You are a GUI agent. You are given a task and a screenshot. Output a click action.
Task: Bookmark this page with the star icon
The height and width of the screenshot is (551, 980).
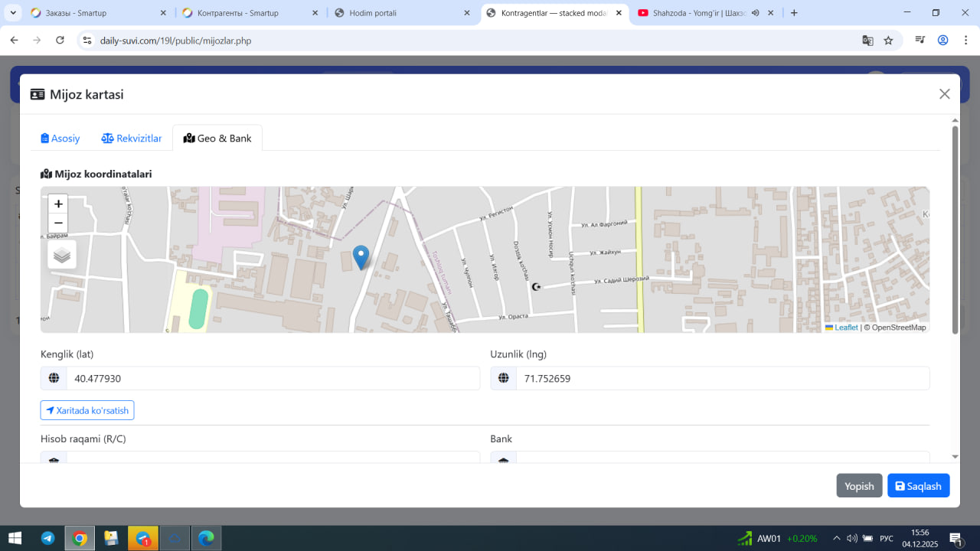[x=888, y=41]
